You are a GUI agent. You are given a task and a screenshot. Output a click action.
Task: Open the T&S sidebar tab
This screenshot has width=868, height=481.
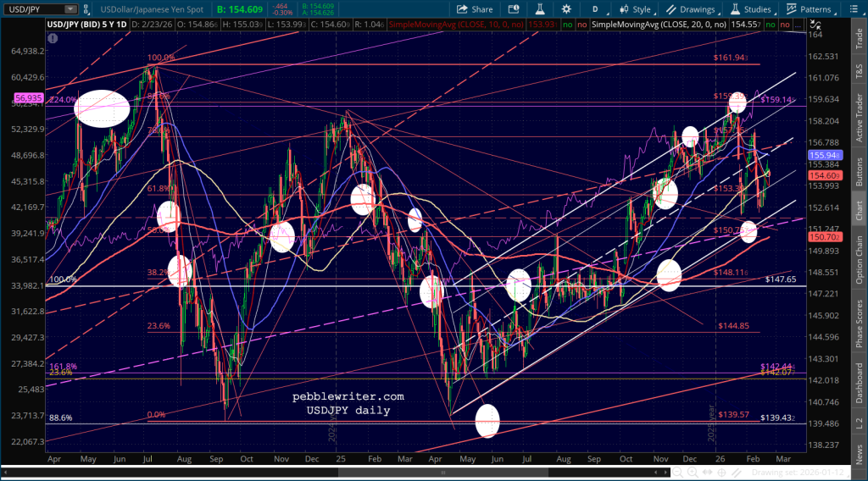point(860,71)
